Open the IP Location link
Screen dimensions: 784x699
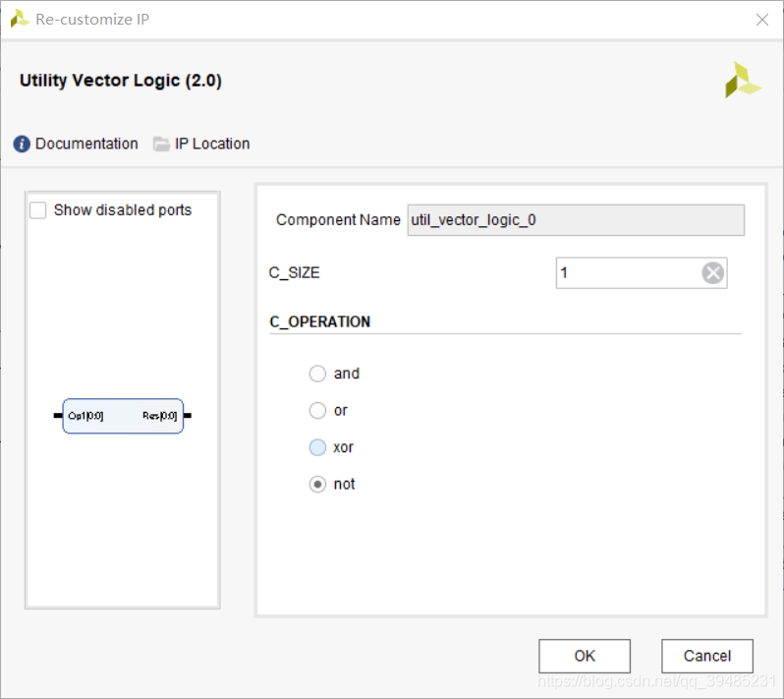pyautogui.click(x=212, y=145)
